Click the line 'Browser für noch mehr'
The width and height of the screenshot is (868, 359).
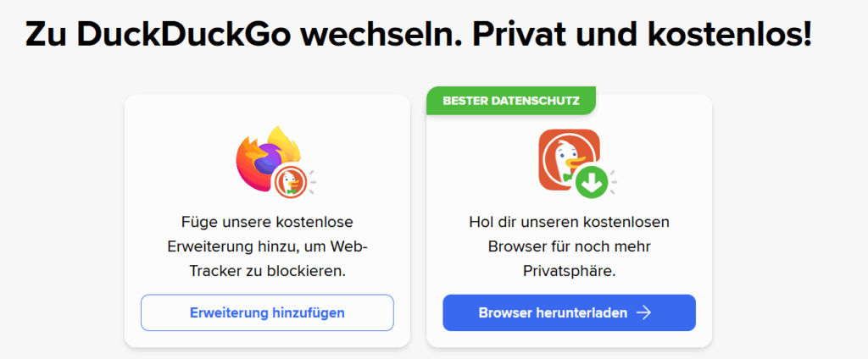[x=569, y=246]
